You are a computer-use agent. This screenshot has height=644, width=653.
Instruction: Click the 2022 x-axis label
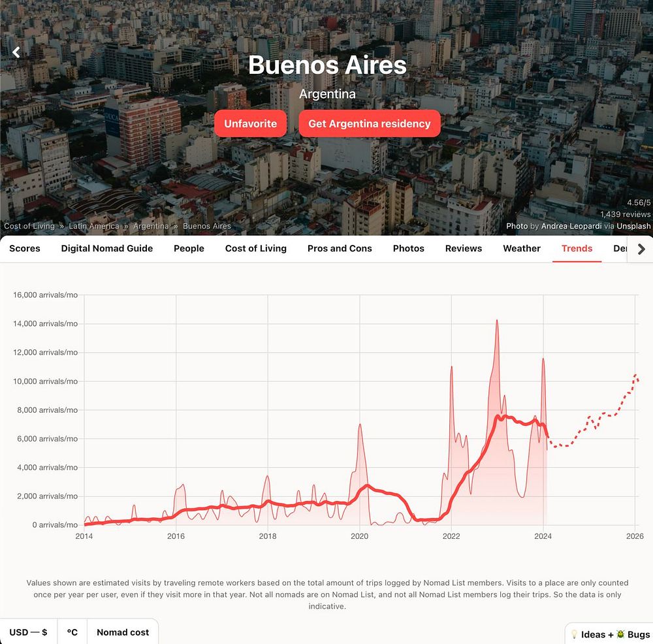451,536
